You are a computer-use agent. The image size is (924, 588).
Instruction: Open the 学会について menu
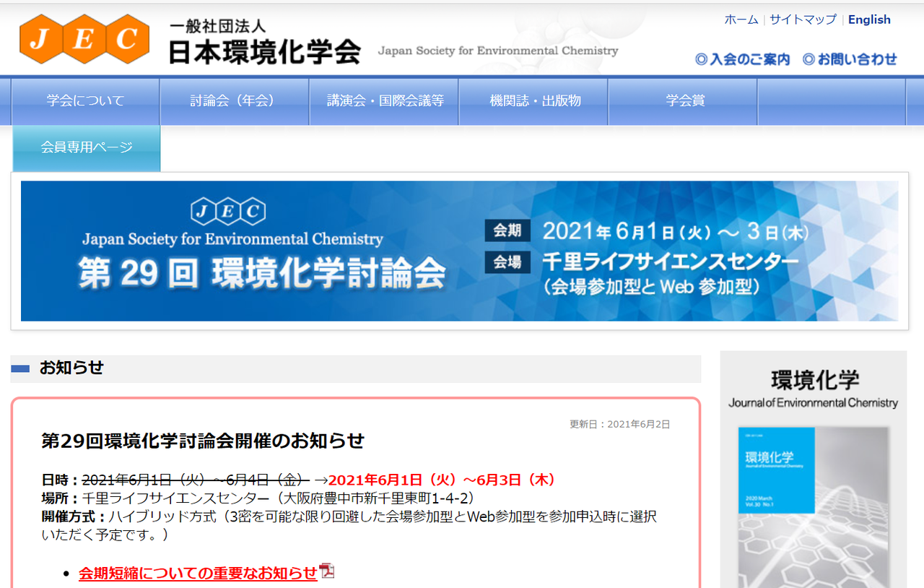point(86,101)
